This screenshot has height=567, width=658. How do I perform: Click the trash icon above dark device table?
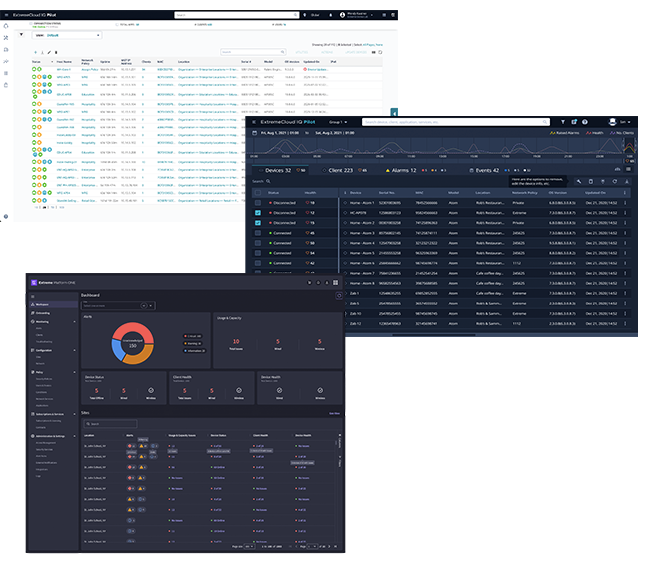[x=591, y=181]
